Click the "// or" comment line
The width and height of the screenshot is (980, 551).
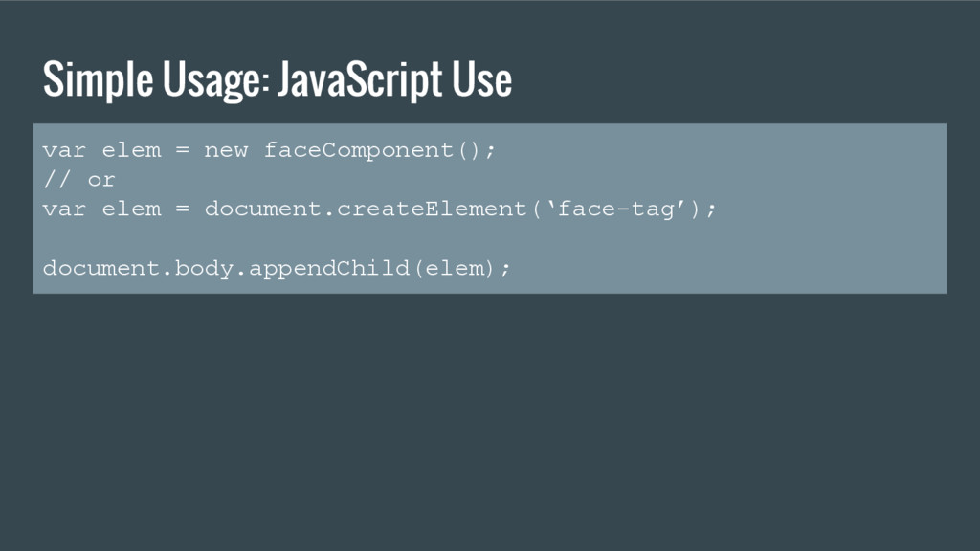(x=79, y=180)
